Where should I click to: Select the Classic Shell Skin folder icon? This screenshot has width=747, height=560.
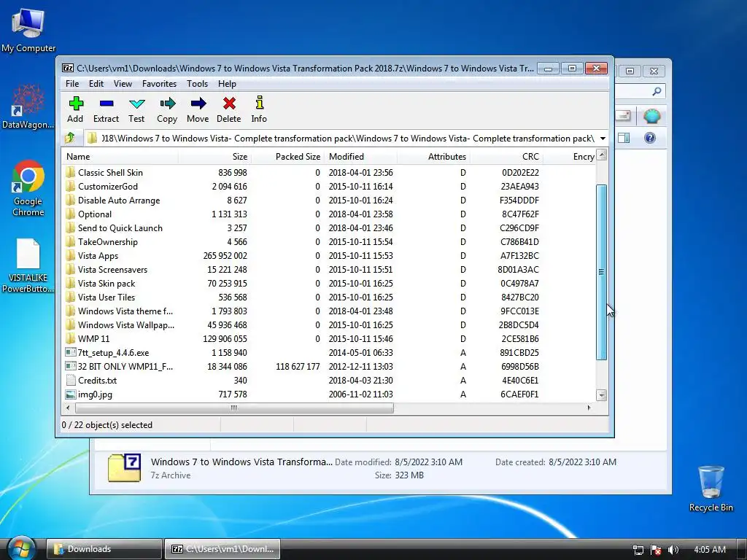71,172
